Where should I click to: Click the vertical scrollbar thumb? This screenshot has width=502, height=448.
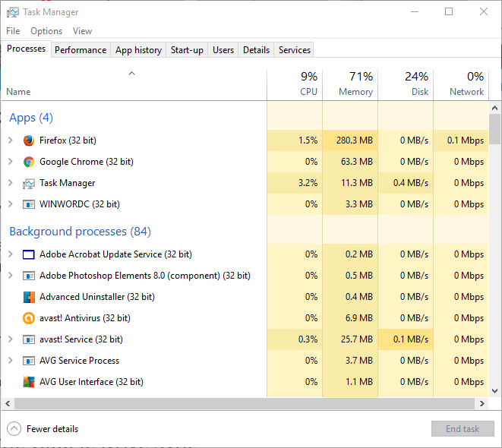pos(494,128)
